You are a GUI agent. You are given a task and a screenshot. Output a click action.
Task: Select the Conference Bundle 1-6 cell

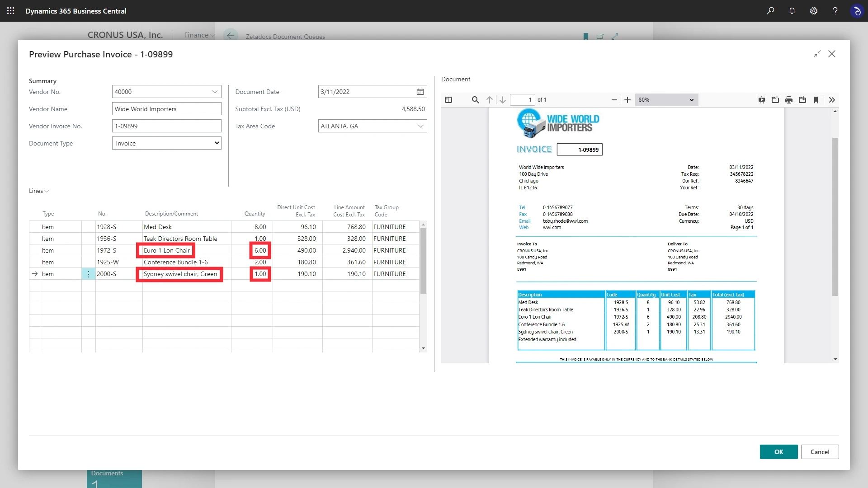tap(187, 262)
